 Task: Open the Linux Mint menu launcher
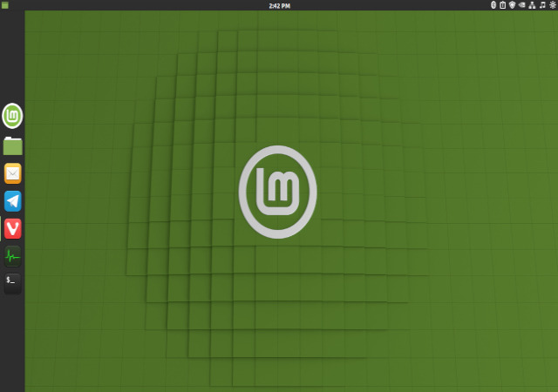(12, 116)
